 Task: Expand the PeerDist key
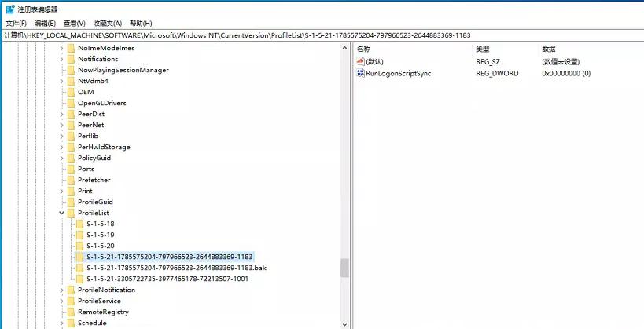[x=61, y=114]
